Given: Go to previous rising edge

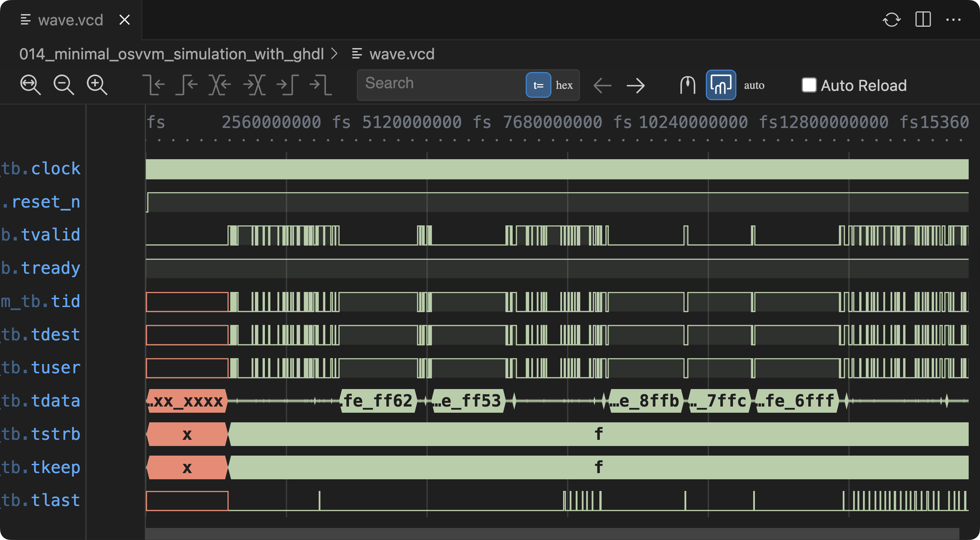Looking at the screenshot, I should click(x=187, y=84).
